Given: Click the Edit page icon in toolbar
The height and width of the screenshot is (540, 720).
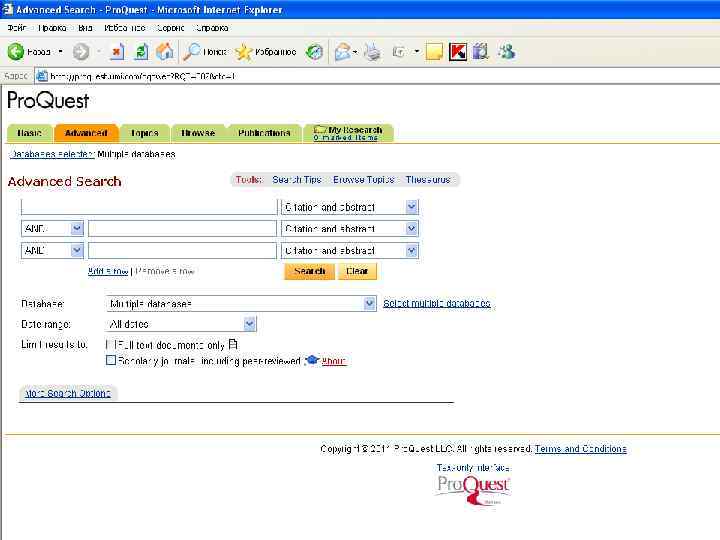Looking at the screenshot, I should [398, 52].
